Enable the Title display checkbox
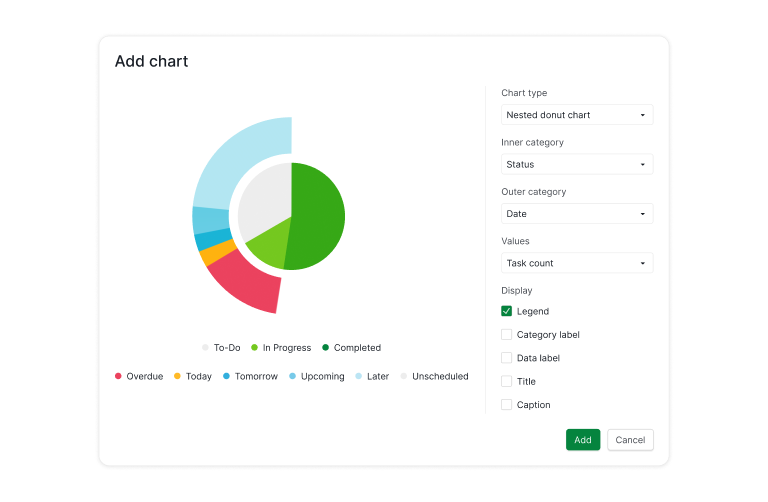Viewport: 768px width, 502px height. click(507, 381)
